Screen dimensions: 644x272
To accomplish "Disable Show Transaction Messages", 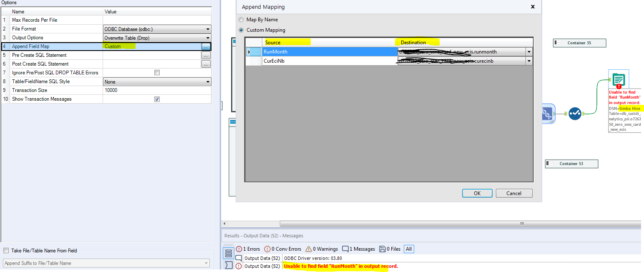I will pos(157,99).
